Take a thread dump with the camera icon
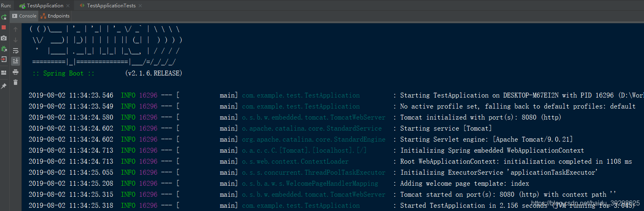This screenshot has height=211, width=644. coord(4,38)
